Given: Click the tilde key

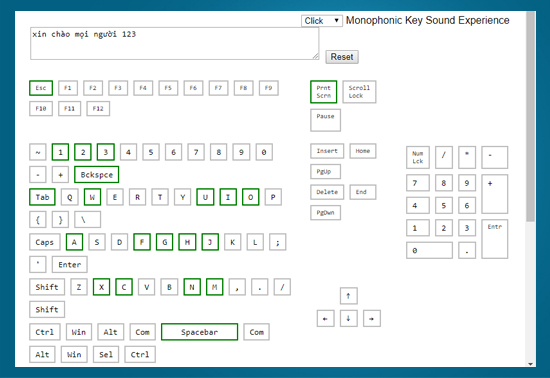Looking at the screenshot, I should coord(38,152).
